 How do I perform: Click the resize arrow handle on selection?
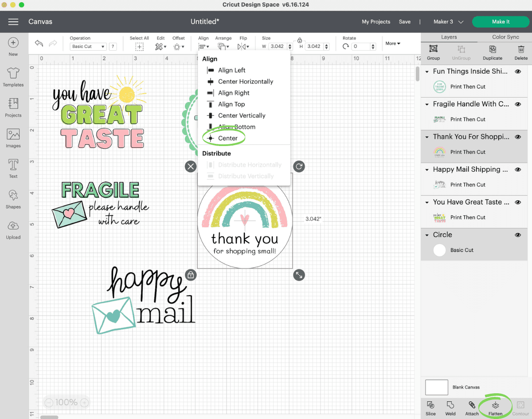[299, 275]
